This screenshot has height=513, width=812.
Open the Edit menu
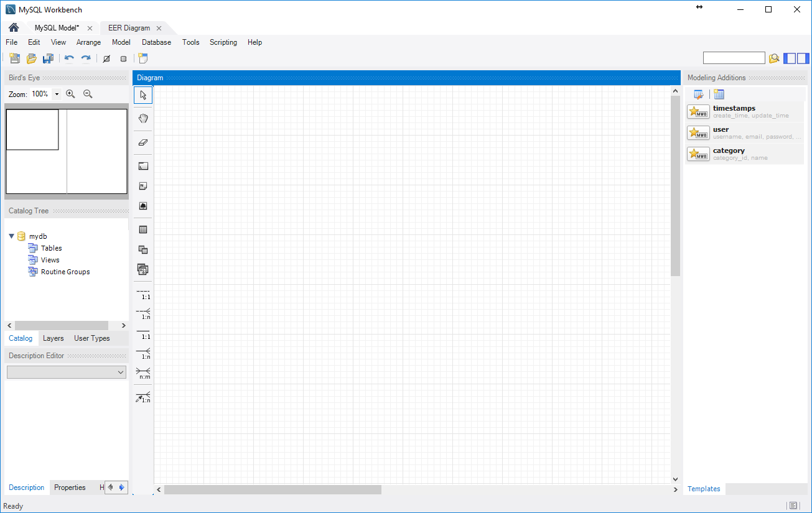coord(34,42)
